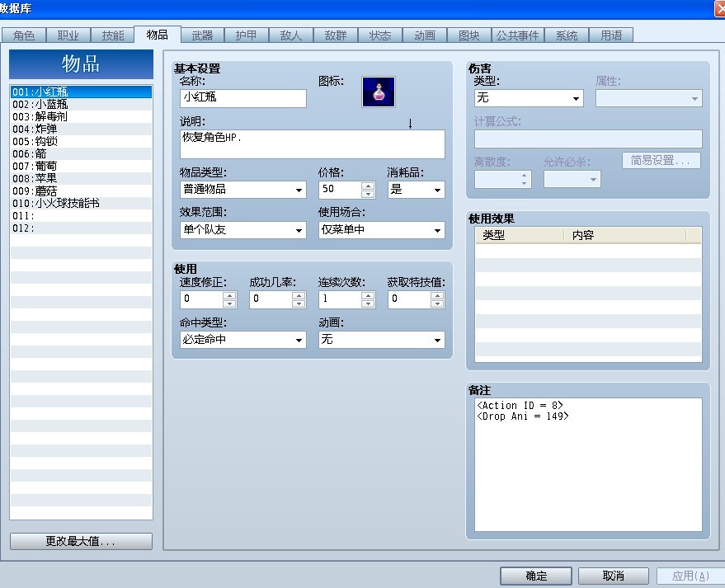725x588 pixels.
Task: Open the 命中类型 dropdown
Action: click(242, 340)
